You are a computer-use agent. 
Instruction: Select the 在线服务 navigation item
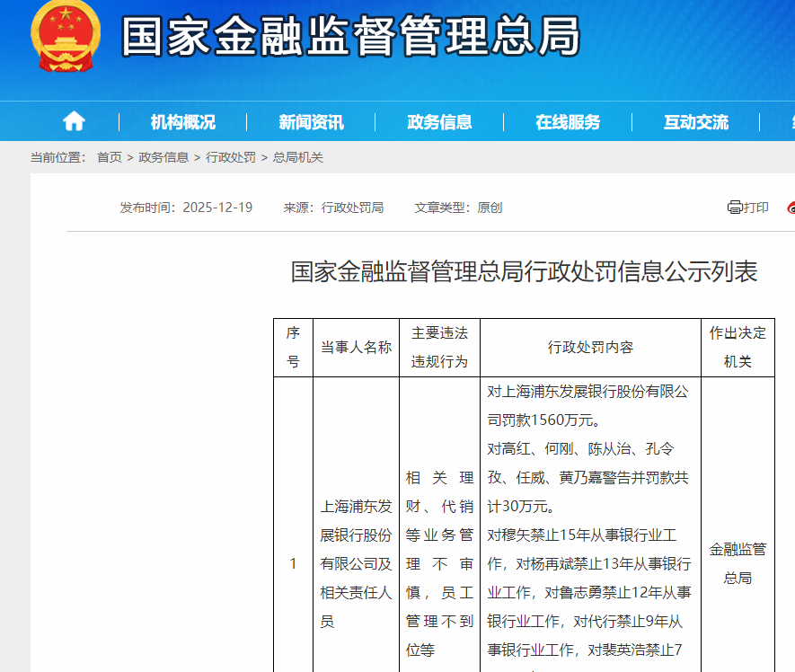pos(568,121)
